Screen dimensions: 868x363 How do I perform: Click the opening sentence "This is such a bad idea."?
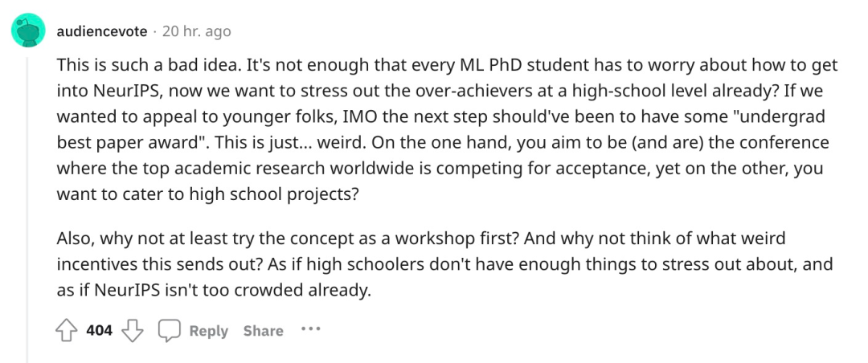tap(137, 65)
